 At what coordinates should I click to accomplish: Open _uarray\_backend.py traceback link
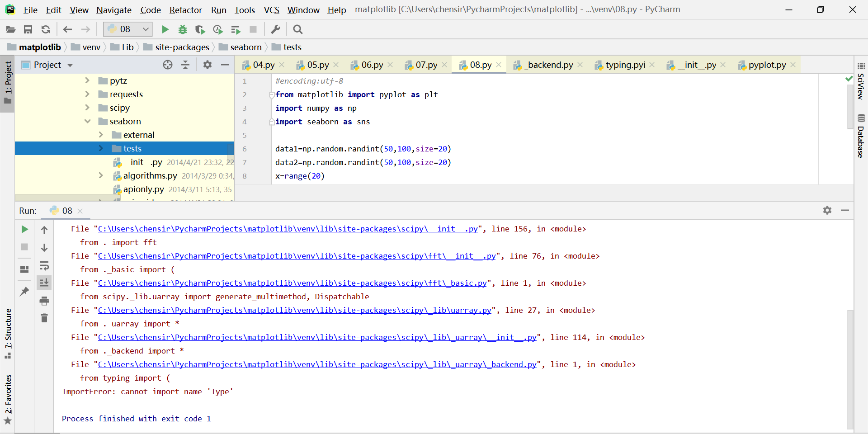pyautogui.click(x=317, y=364)
